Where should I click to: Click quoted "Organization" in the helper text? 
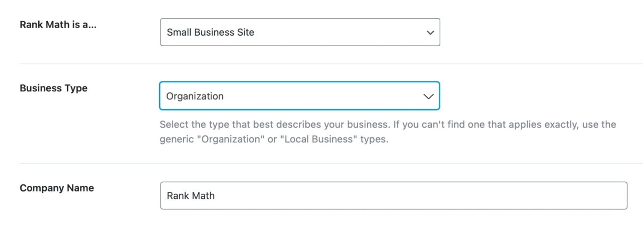[x=232, y=140]
